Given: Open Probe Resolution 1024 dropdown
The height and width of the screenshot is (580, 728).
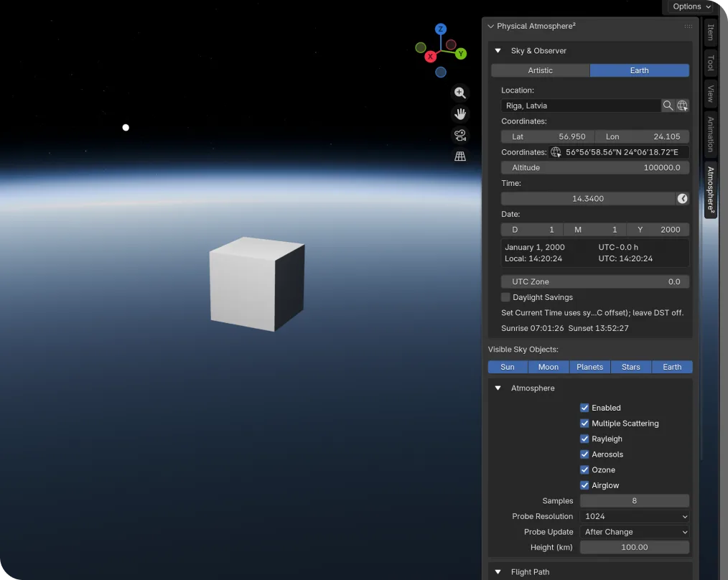Looking at the screenshot, I should (x=634, y=516).
